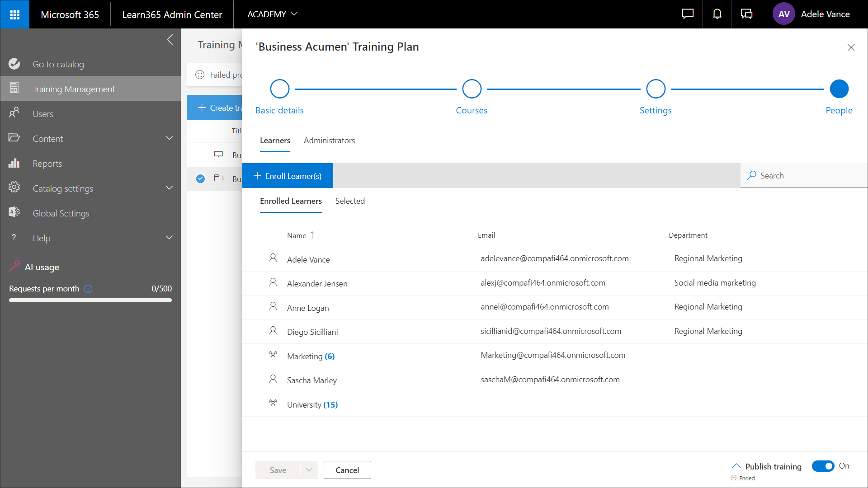Select the Training Management sidebar icon
Screen dimensions: 868x488
pyautogui.click(x=14, y=89)
